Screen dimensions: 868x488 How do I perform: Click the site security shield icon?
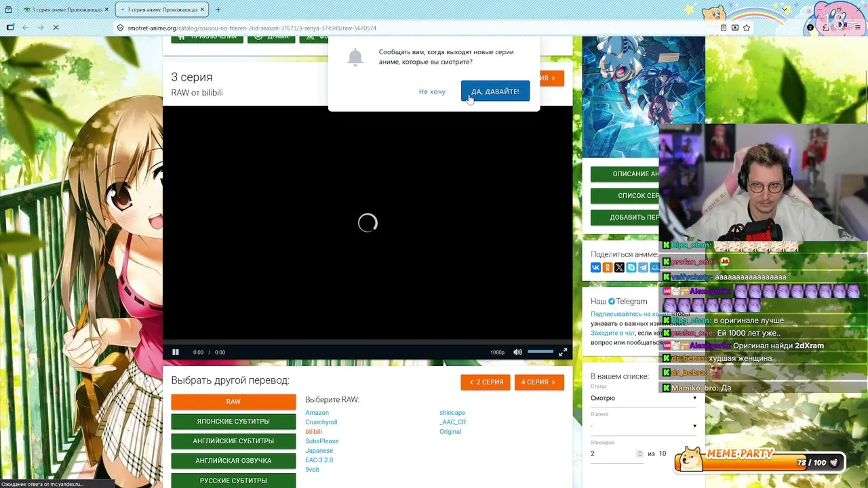(121, 28)
